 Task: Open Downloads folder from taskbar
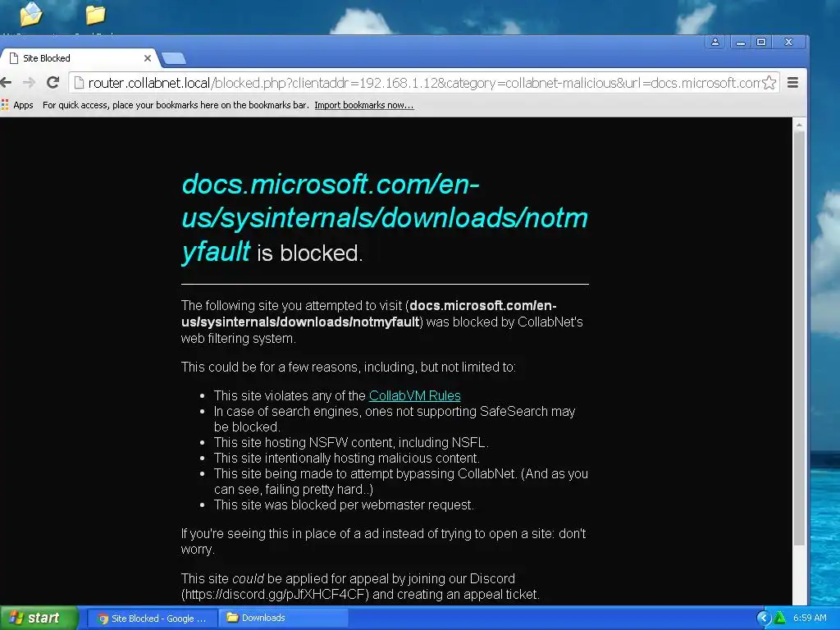[284, 619]
